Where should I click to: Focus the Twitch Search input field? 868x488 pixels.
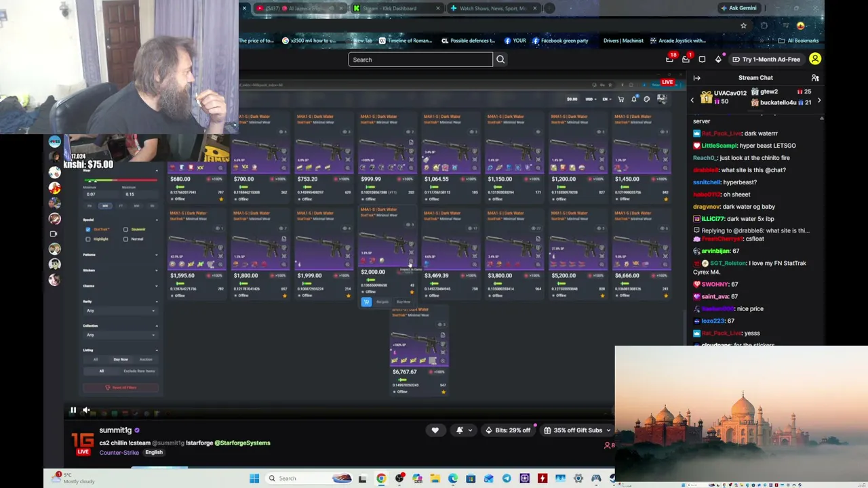420,60
